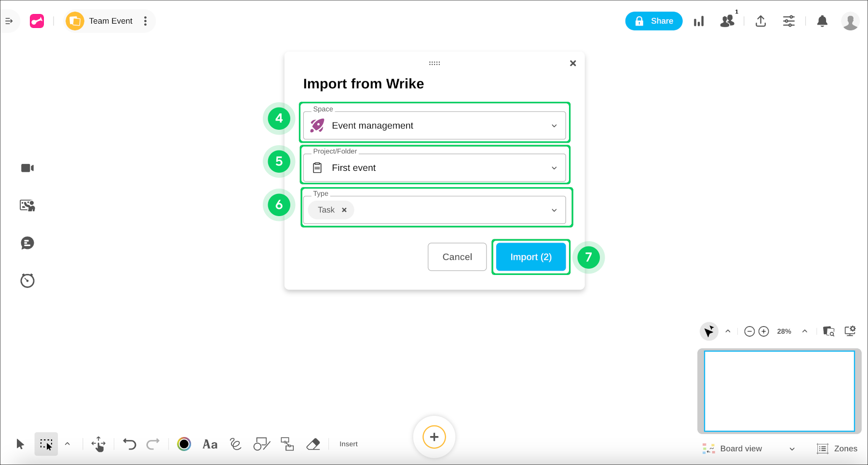Pick the Shapes tool in bottom toolbar
Image resolution: width=868 pixels, height=465 pixels.
[261, 444]
